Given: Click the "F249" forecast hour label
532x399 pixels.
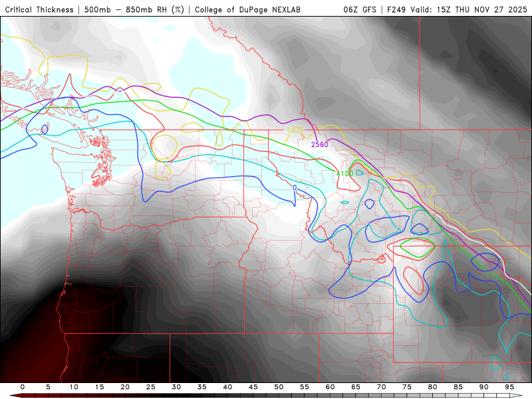Looking at the screenshot, I should pyautogui.click(x=396, y=9).
